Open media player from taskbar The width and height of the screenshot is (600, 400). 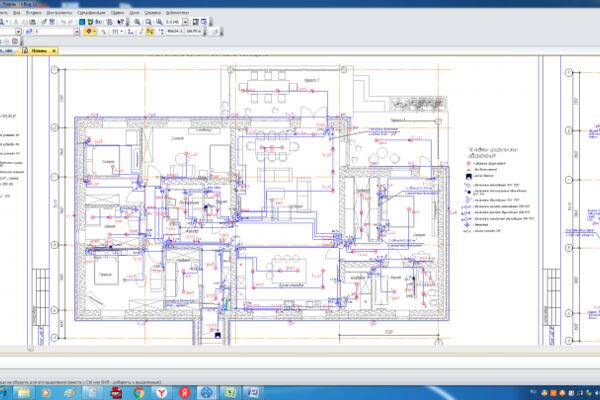click(x=46, y=393)
